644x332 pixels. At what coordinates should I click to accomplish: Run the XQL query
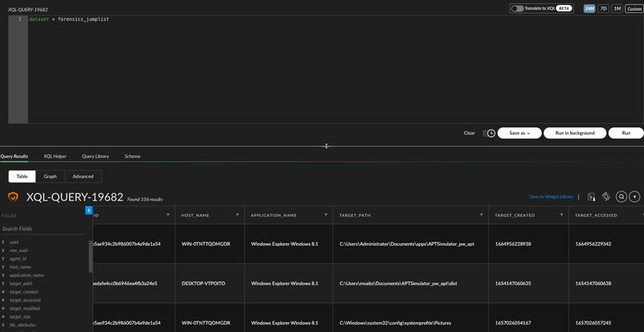click(x=626, y=133)
